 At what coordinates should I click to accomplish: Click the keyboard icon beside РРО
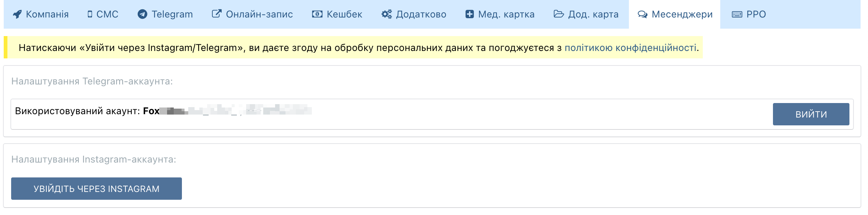click(737, 15)
